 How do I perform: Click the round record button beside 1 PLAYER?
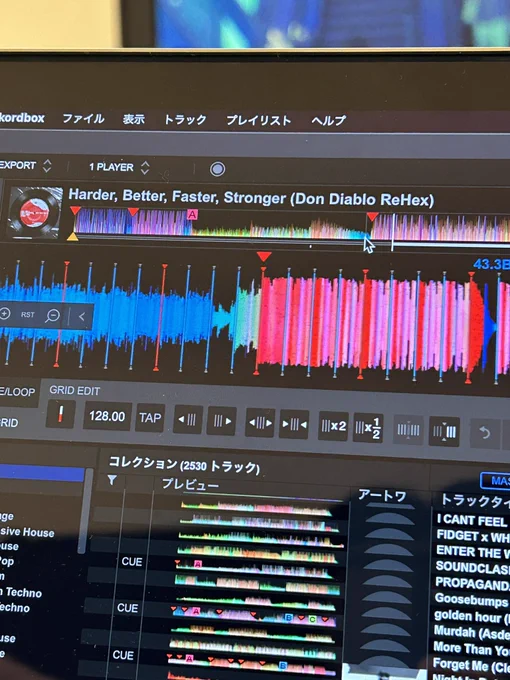(217, 169)
